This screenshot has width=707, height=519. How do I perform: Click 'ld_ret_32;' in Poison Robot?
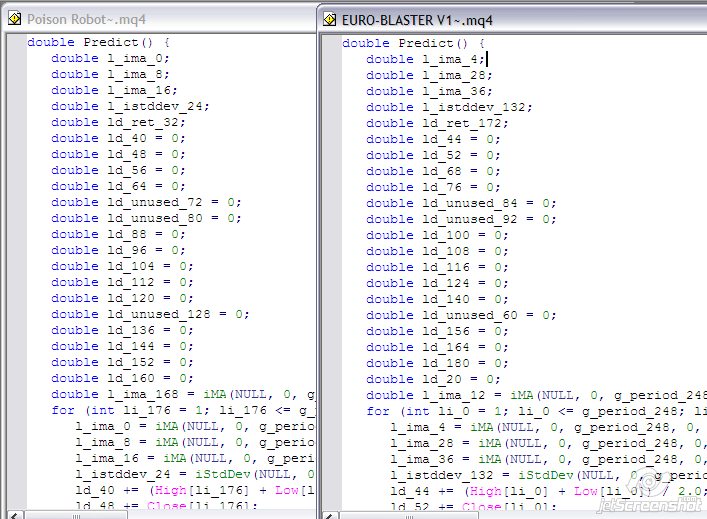point(146,123)
